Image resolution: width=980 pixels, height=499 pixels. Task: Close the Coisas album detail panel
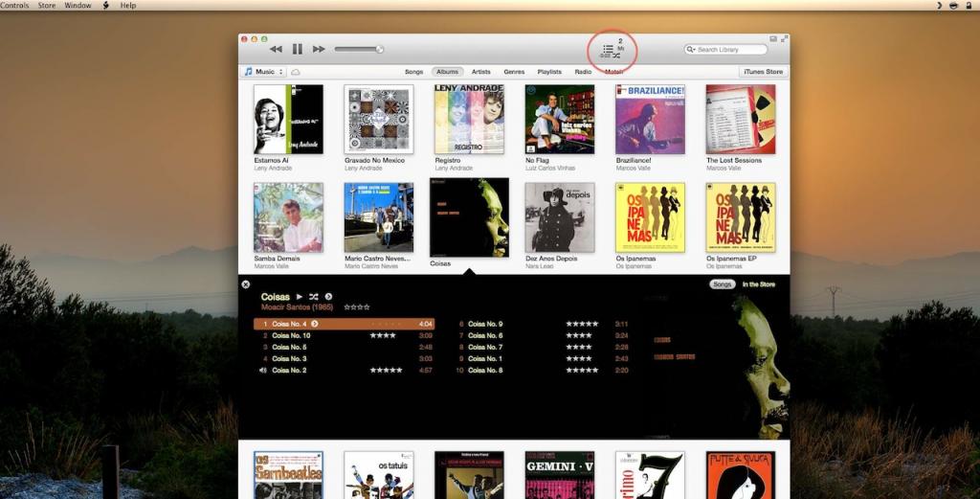point(246,284)
